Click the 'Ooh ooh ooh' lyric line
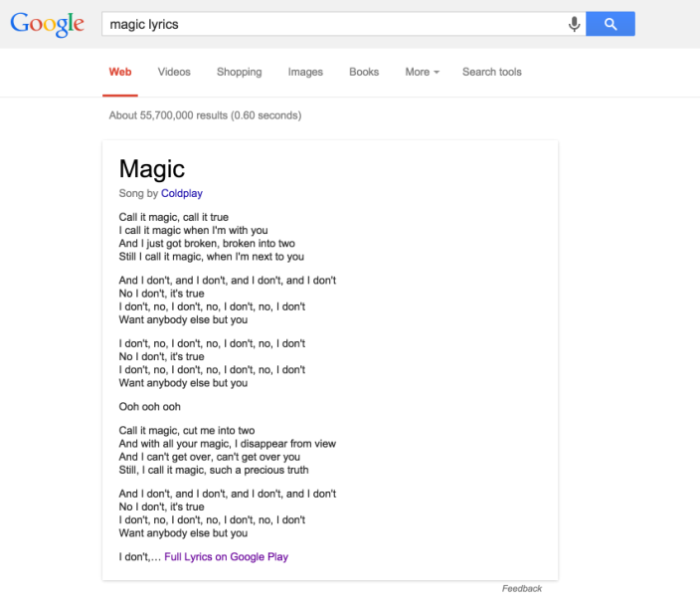 point(150,407)
